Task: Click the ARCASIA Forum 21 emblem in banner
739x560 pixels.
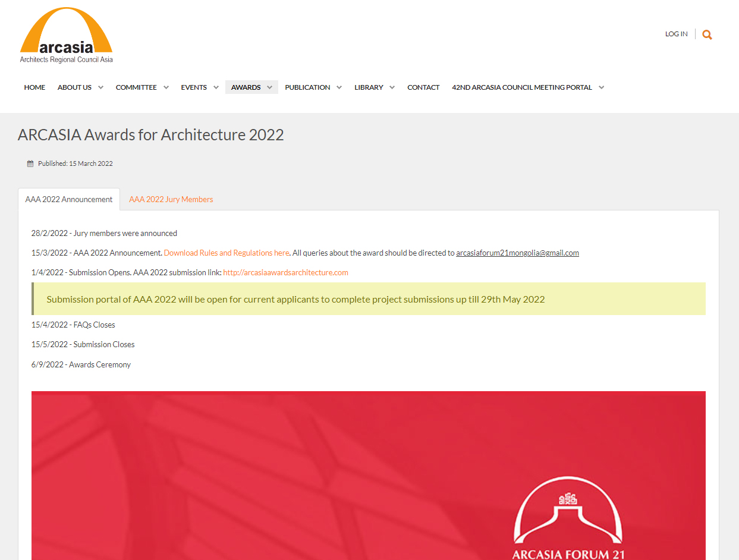Action: (x=568, y=517)
